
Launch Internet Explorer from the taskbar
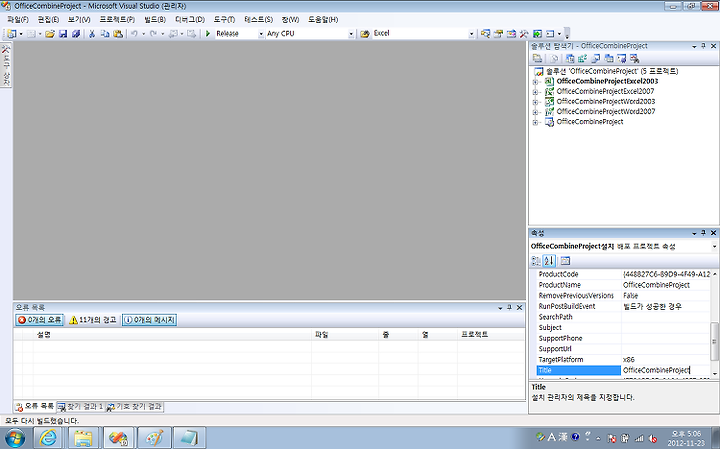48,438
